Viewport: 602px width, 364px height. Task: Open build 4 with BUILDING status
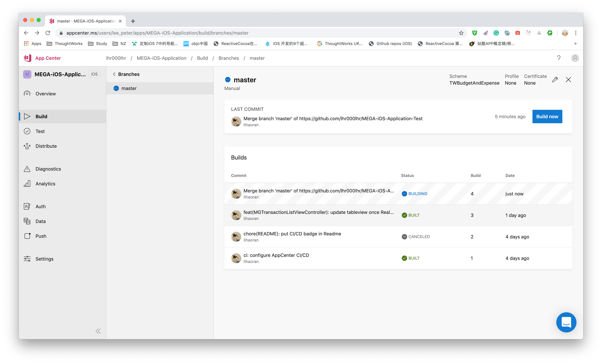click(x=398, y=194)
